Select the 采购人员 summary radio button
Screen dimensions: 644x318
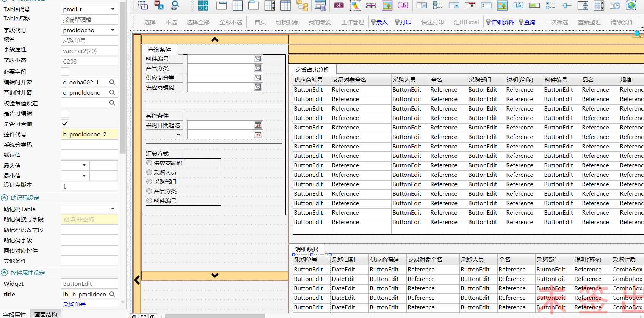tap(149, 172)
